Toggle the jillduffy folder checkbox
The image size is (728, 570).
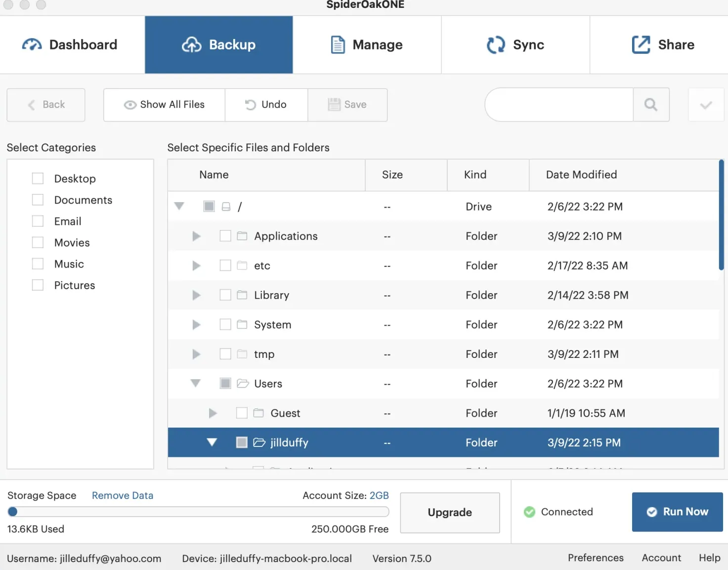click(x=242, y=442)
